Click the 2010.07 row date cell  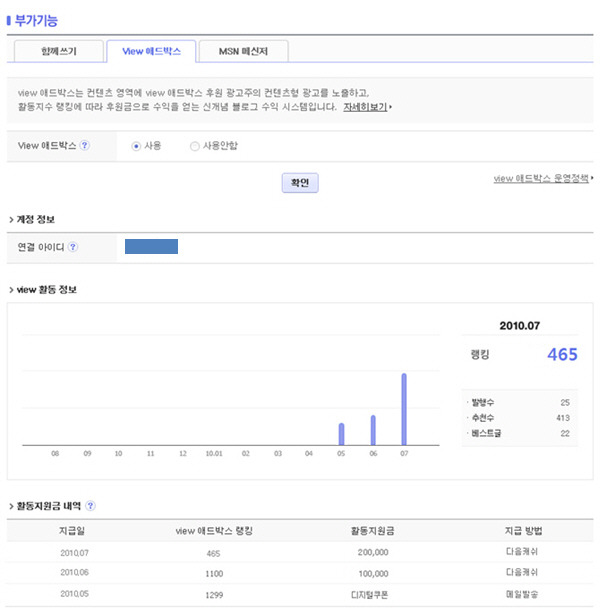pos(74,553)
